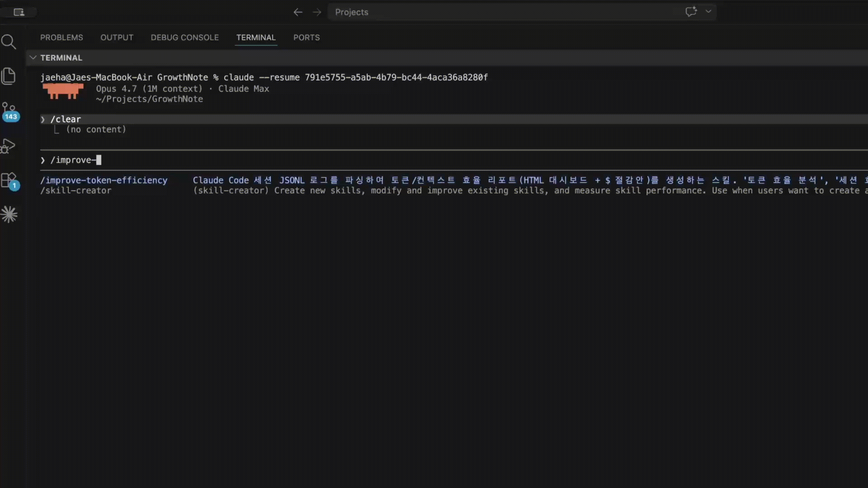Open the Explorer files icon
The width and height of the screenshot is (868, 488).
click(9, 76)
